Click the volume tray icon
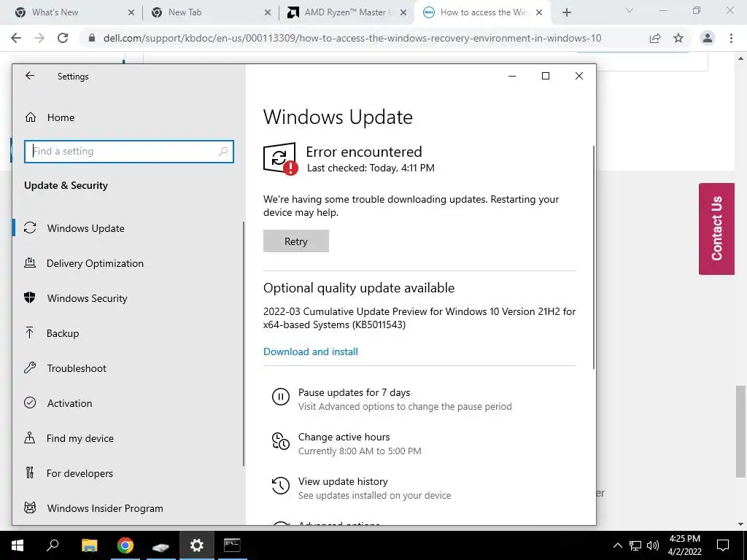This screenshot has height=560, width=747. (x=653, y=545)
